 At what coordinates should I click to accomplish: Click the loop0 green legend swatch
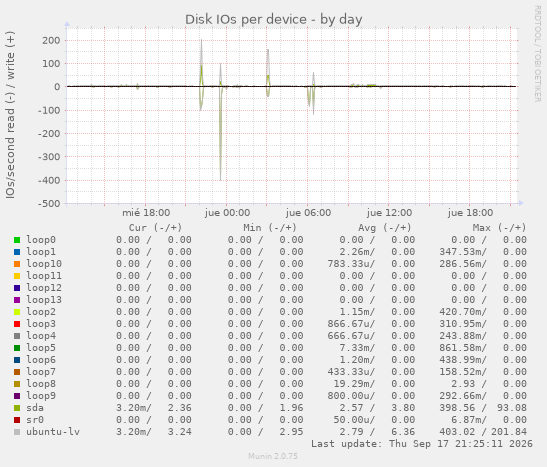17,240
